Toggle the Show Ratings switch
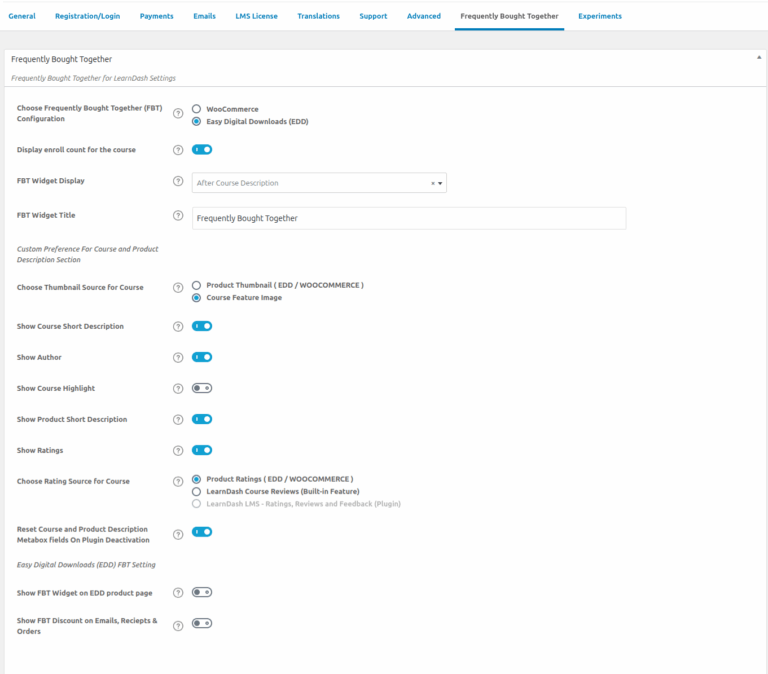 [x=202, y=450]
